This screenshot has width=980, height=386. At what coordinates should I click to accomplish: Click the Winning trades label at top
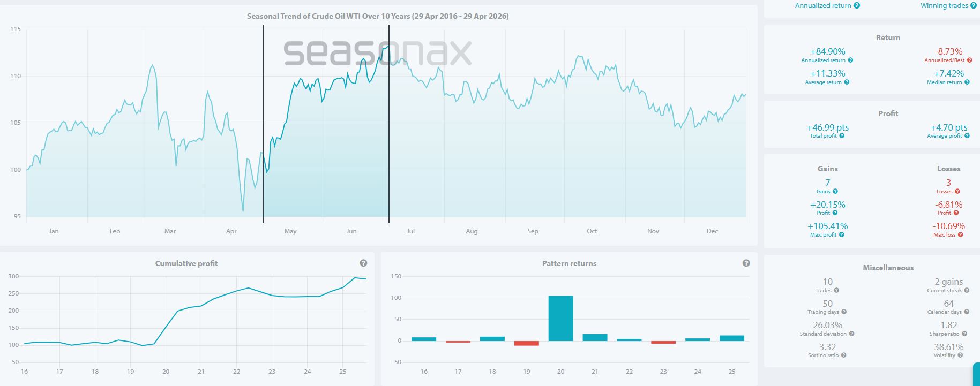[x=944, y=6]
